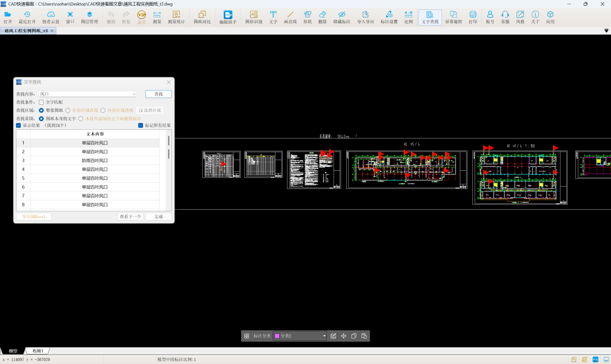The image size is (611, 364).
Task: Select the 矩形区域查找 radio button
Action: coord(68,111)
